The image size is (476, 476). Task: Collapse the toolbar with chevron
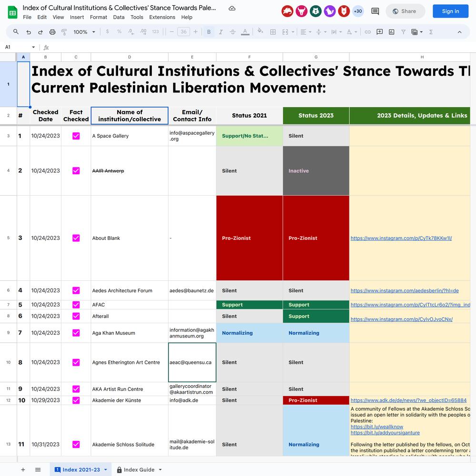click(460, 32)
